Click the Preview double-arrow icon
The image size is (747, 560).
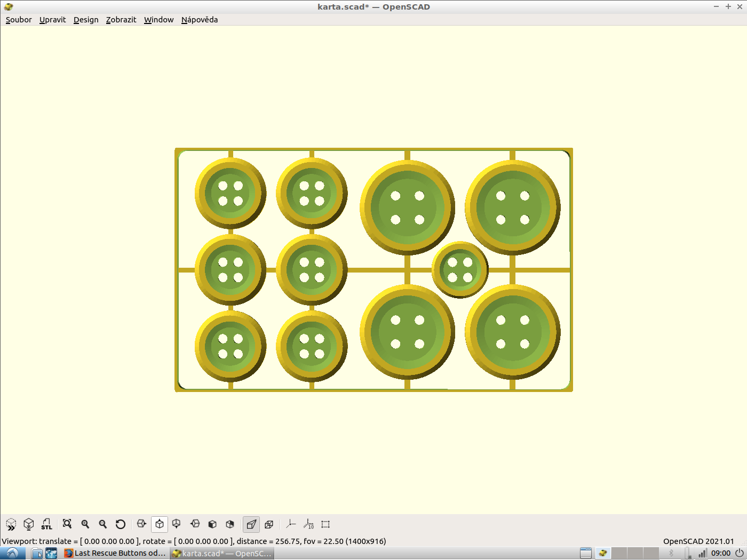tap(11, 524)
